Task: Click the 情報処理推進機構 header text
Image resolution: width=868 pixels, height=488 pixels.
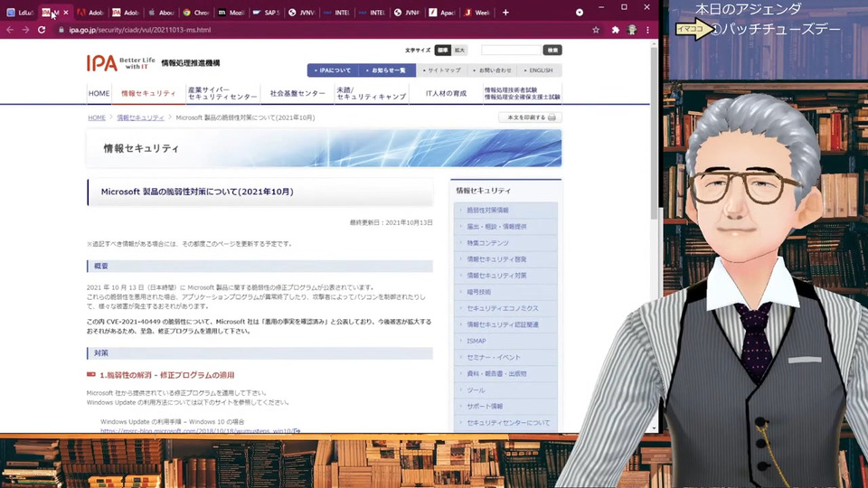Action: coord(191,63)
